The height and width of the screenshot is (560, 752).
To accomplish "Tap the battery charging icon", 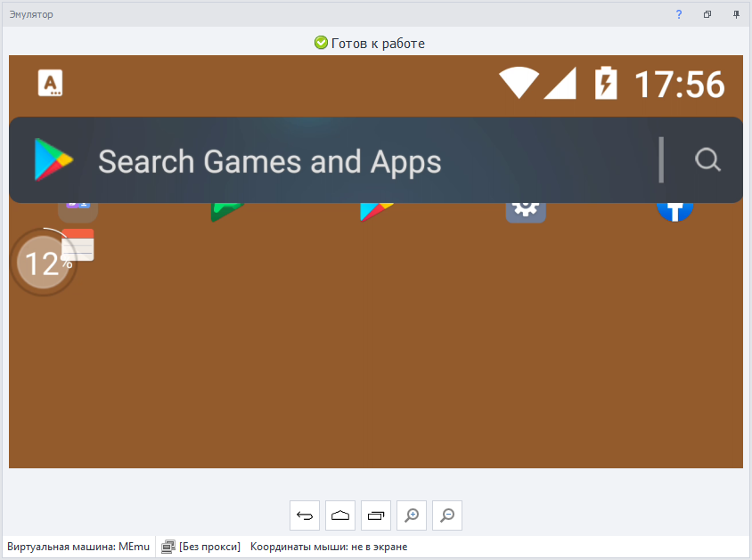I will (x=606, y=83).
